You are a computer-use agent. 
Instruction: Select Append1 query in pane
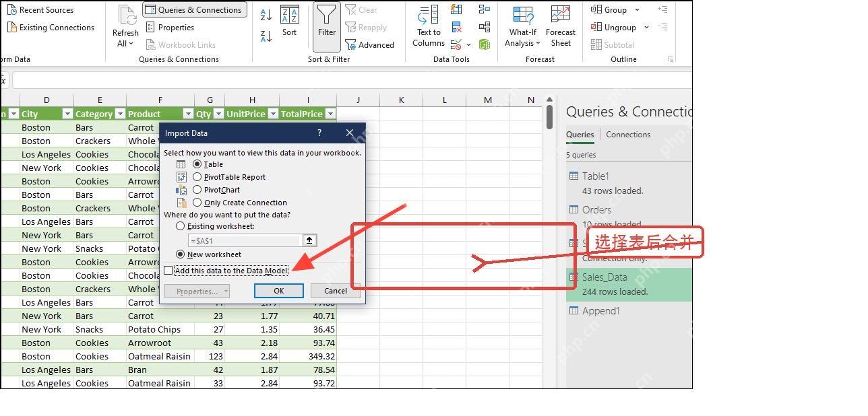[629, 311]
